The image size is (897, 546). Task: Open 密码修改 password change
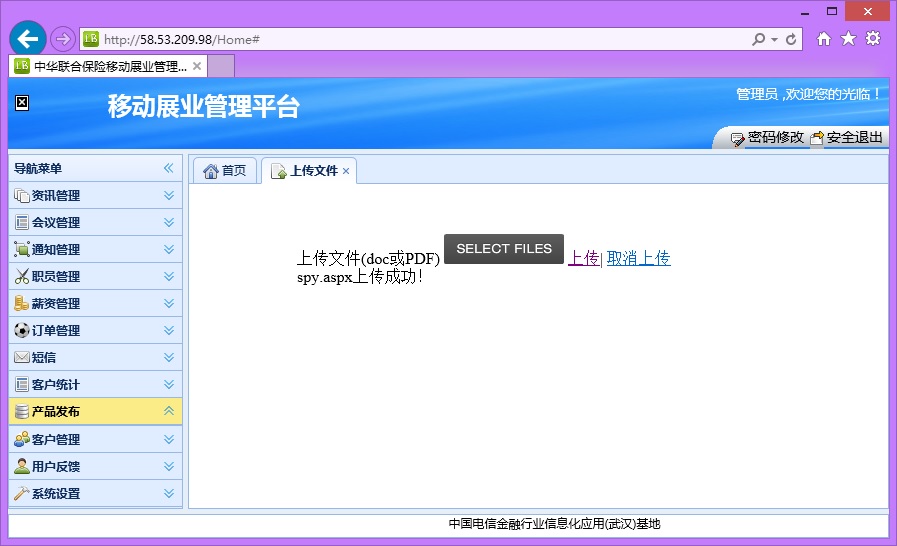point(768,137)
